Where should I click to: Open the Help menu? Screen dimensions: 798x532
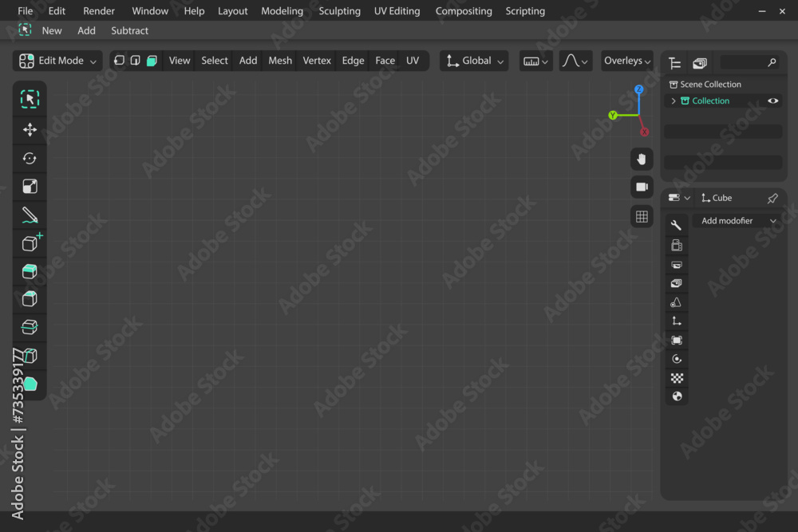pyautogui.click(x=194, y=10)
